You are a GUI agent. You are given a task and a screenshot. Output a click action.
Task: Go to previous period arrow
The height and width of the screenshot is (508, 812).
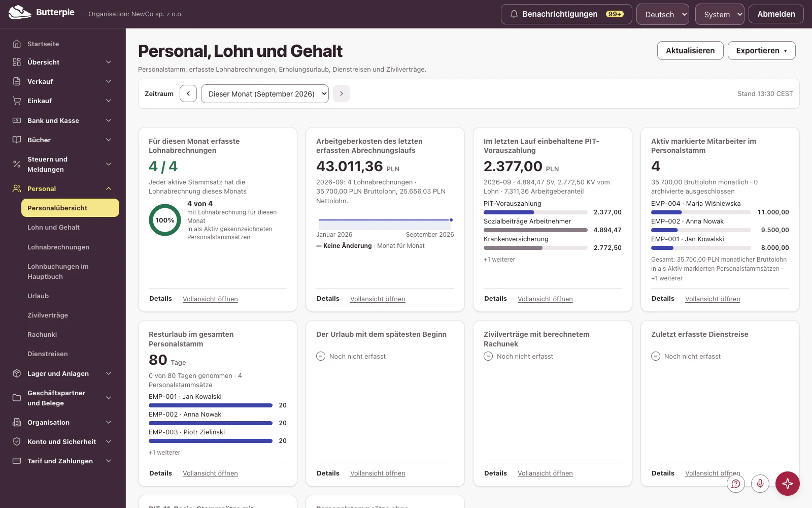tap(188, 93)
